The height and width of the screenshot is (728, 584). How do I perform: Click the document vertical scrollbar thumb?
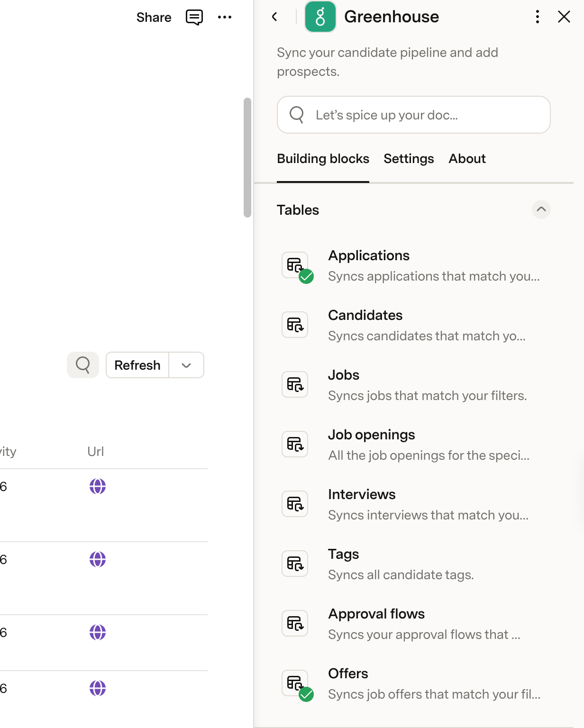(x=247, y=157)
